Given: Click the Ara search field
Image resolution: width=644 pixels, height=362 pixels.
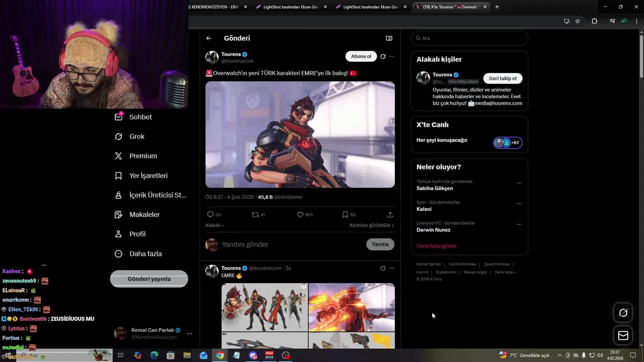Looking at the screenshot, I should point(469,38).
